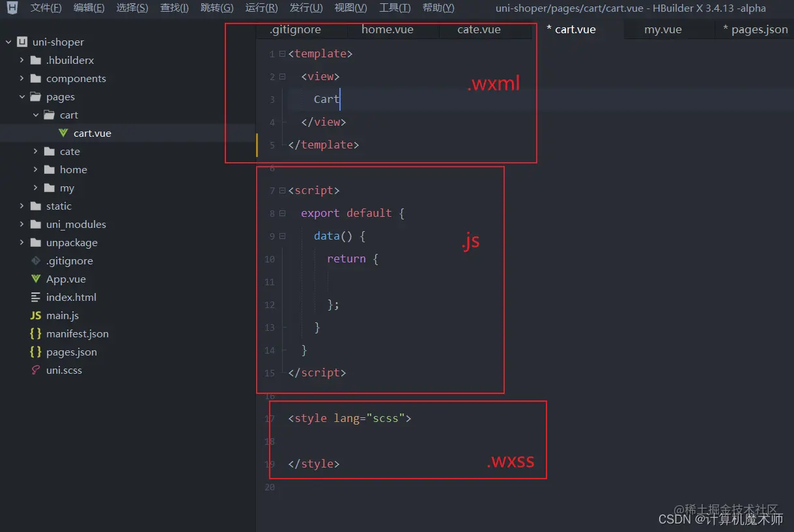Switch to the .gitignore tab

point(295,29)
